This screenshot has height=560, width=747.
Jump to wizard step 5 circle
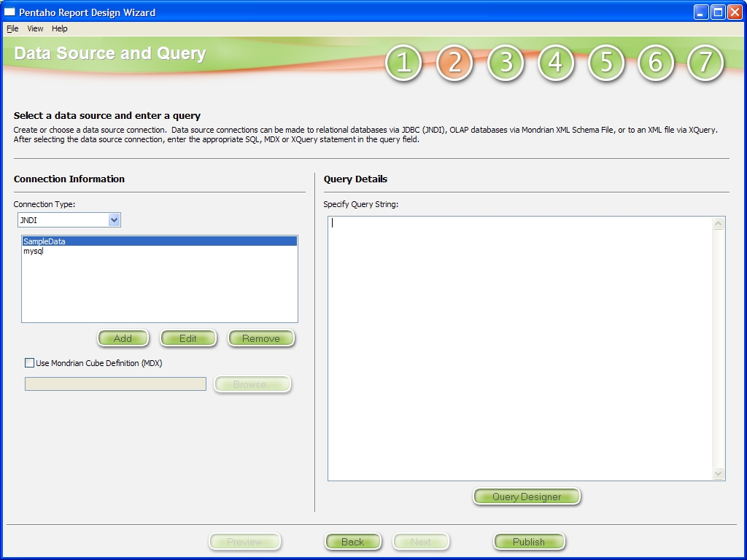pos(606,63)
